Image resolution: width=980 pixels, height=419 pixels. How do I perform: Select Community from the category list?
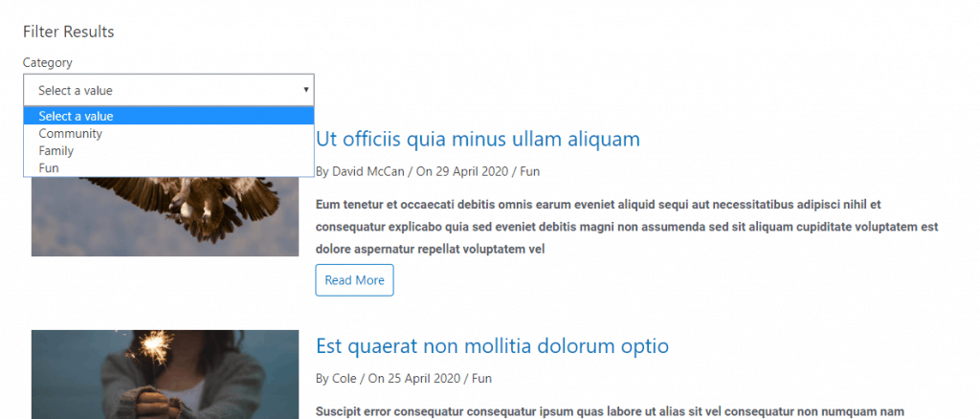(70, 134)
